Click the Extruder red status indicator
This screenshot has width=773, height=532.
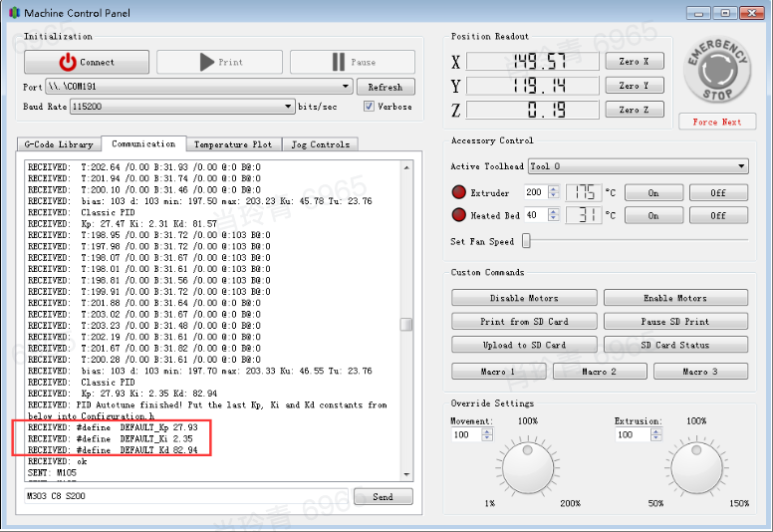tap(458, 192)
